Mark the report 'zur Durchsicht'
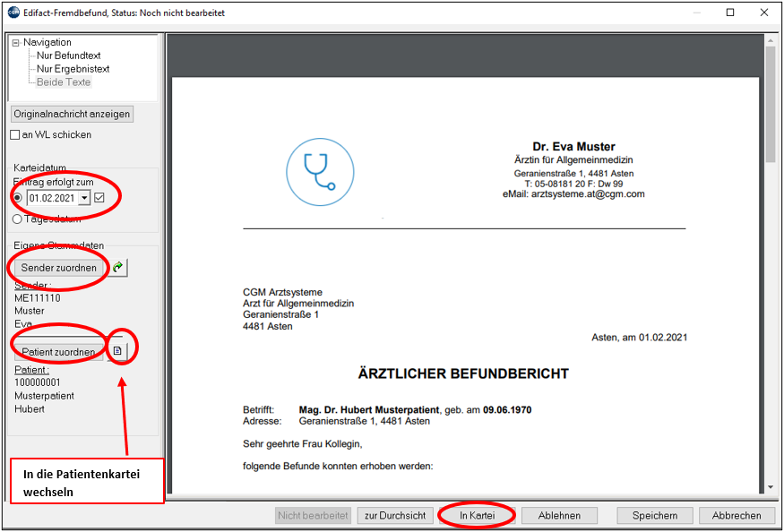This screenshot has width=784, height=532. coord(395,516)
